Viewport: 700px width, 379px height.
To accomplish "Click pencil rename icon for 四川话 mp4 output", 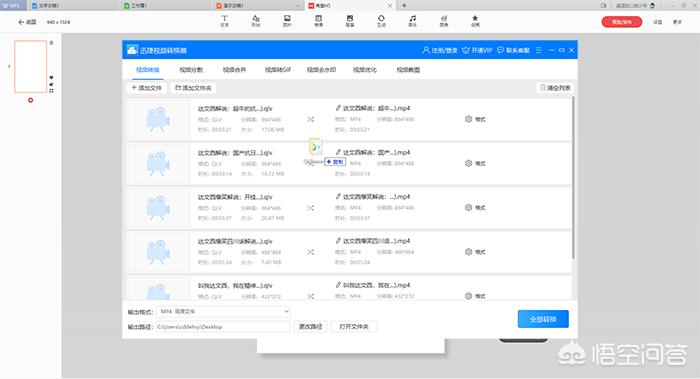I will 338,241.
